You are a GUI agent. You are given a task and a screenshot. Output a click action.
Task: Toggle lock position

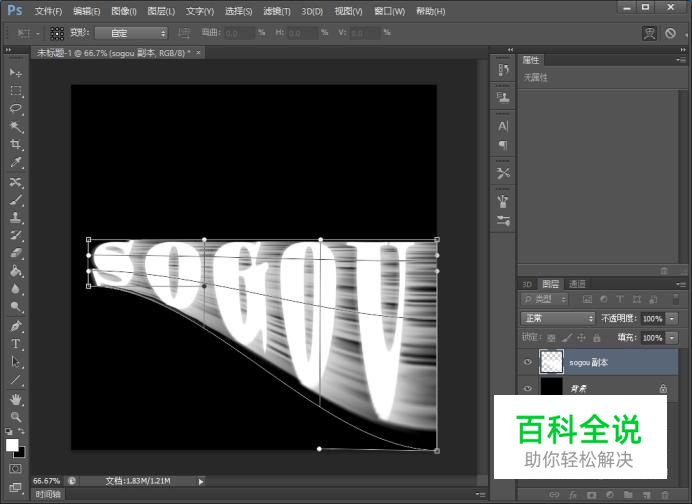582,338
